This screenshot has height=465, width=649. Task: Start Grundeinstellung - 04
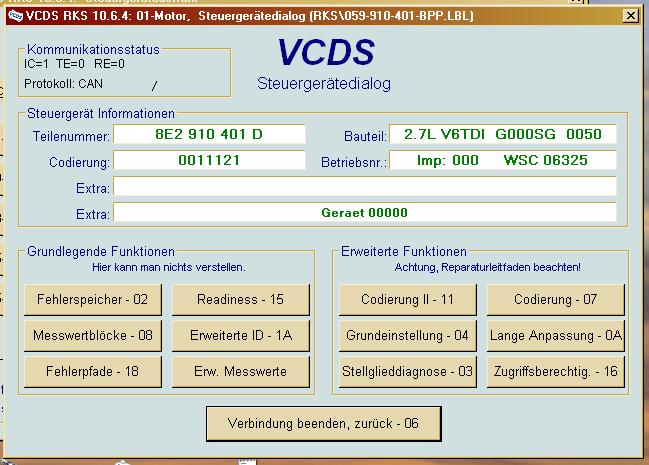(408, 335)
